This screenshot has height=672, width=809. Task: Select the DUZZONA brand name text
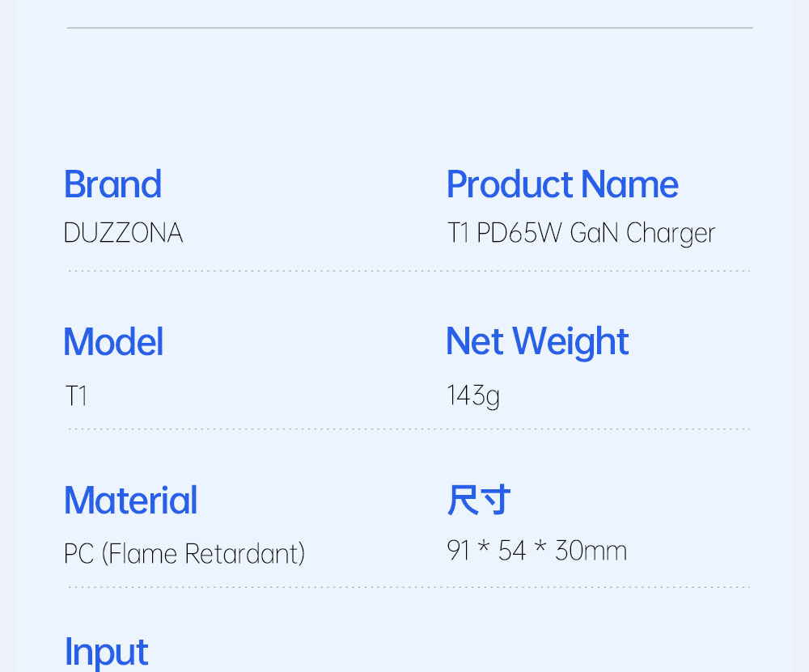[x=123, y=233]
